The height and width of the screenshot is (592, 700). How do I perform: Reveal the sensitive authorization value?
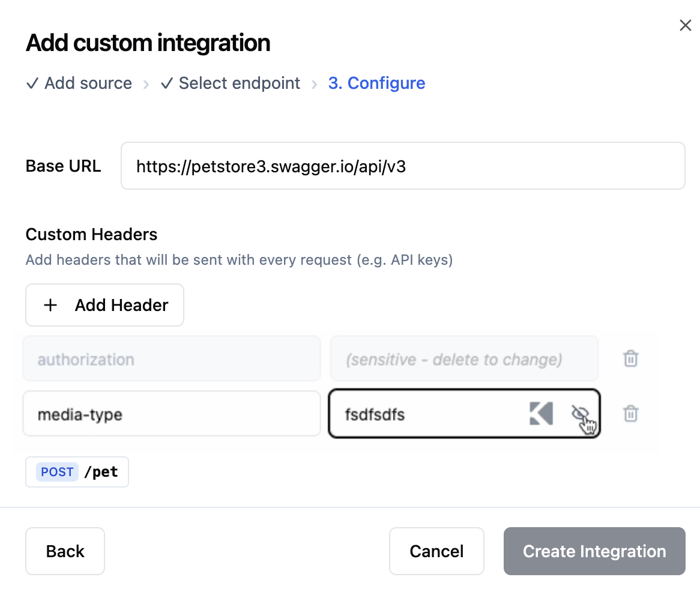click(464, 358)
